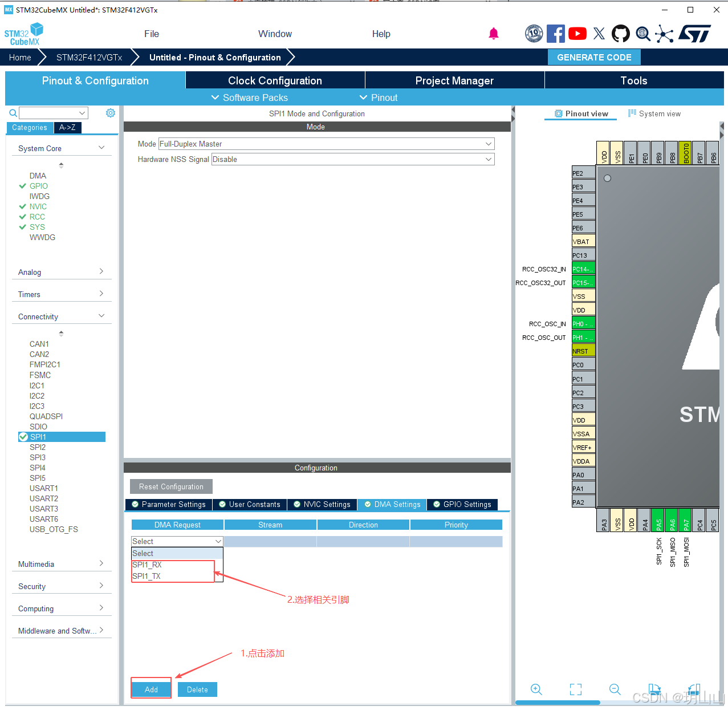
Task: Open the Mode Full-Duplex Master dropdown
Action: [326, 144]
